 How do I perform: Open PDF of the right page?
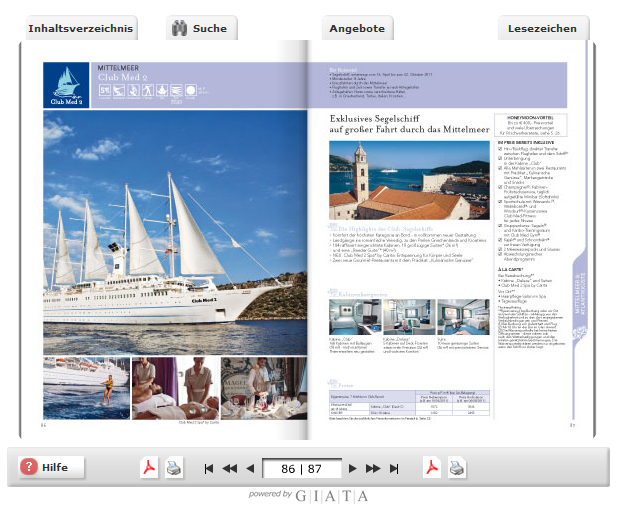pos(433,467)
